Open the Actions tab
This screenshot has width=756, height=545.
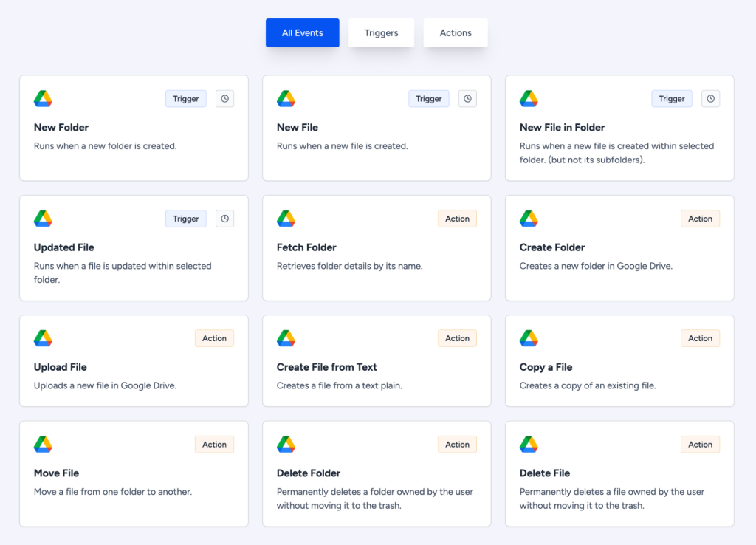(455, 32)
